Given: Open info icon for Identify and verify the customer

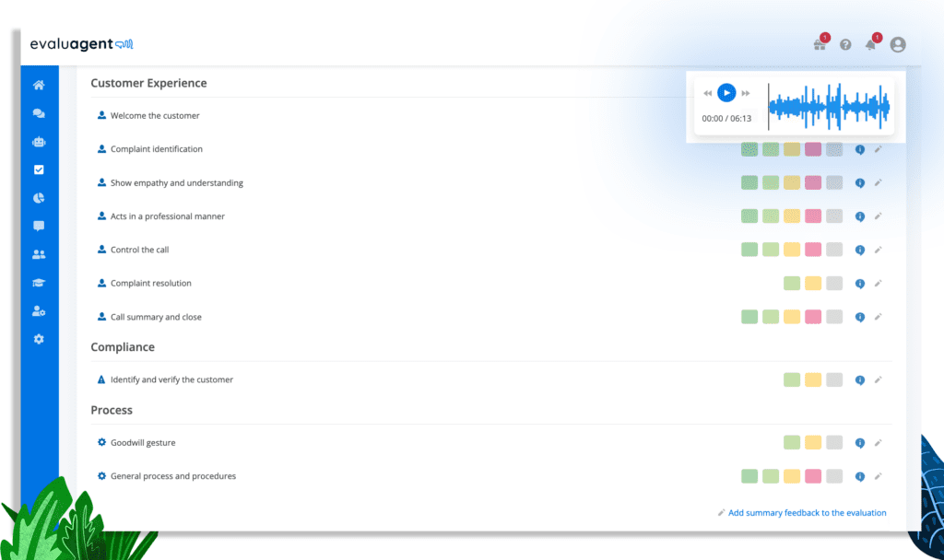Looking at the screenshot, I should click(x=860, y=380).
